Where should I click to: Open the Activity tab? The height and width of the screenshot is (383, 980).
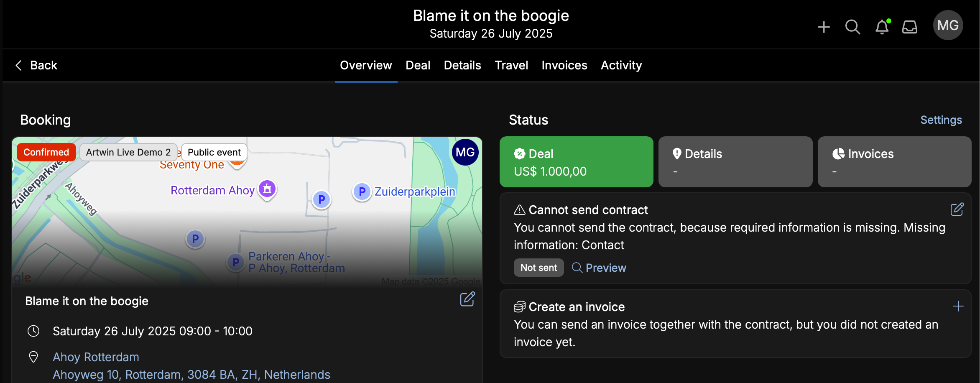pyautogui.click(x=621, y=65)
